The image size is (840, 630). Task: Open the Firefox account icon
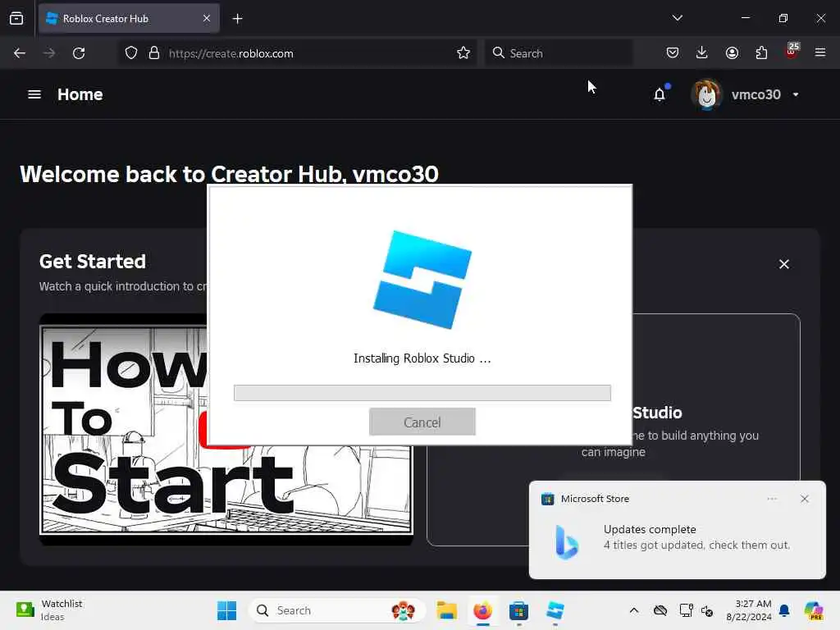tap(732, 53)
